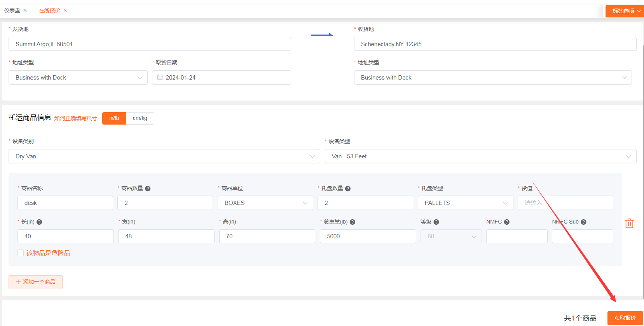Click the 获取报价 button
This screenshot has width=644, height=326.
(x=625, y=318)
